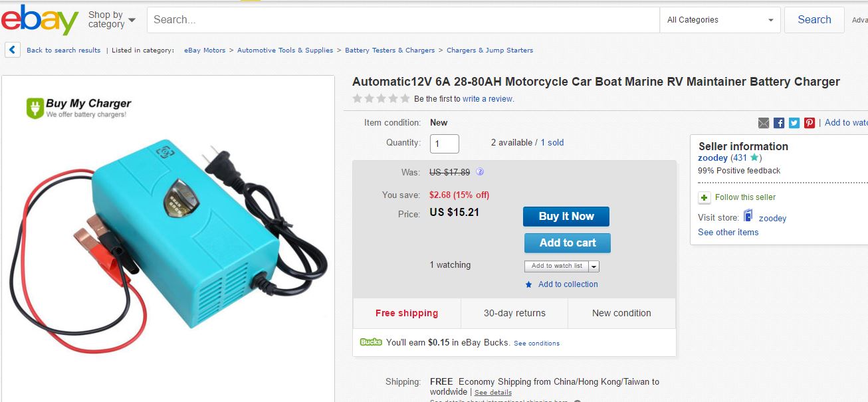The width and height of the screenshot is (868, 402).
Task: Click the Quantity input field
Action: tap(445, 144)
